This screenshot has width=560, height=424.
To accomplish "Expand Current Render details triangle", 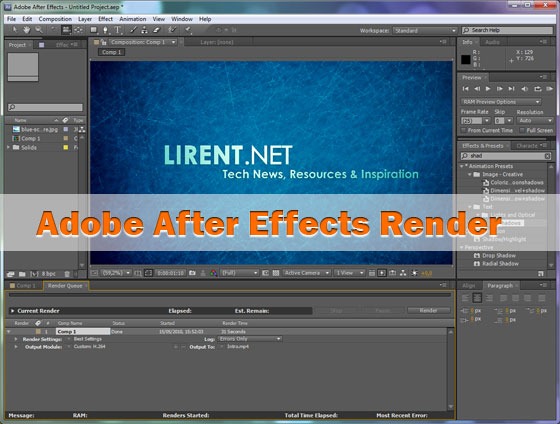I will pos(12,311).
